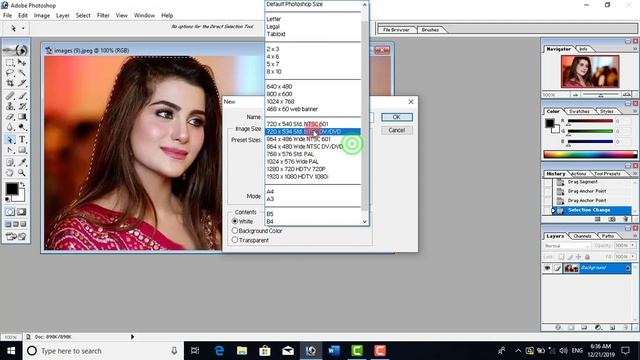Click the Navigator zoom slider
640x360 pixels.
pyautogui.click(x=601, y=95)
